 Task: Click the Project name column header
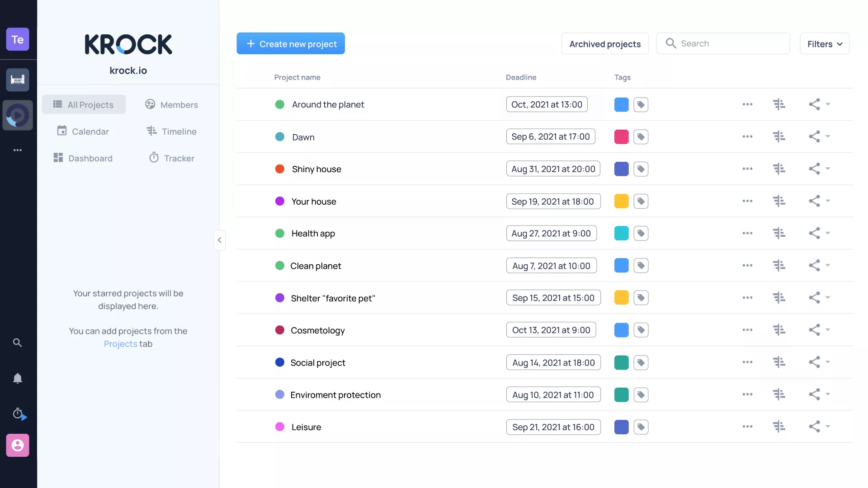pos(297,77)
